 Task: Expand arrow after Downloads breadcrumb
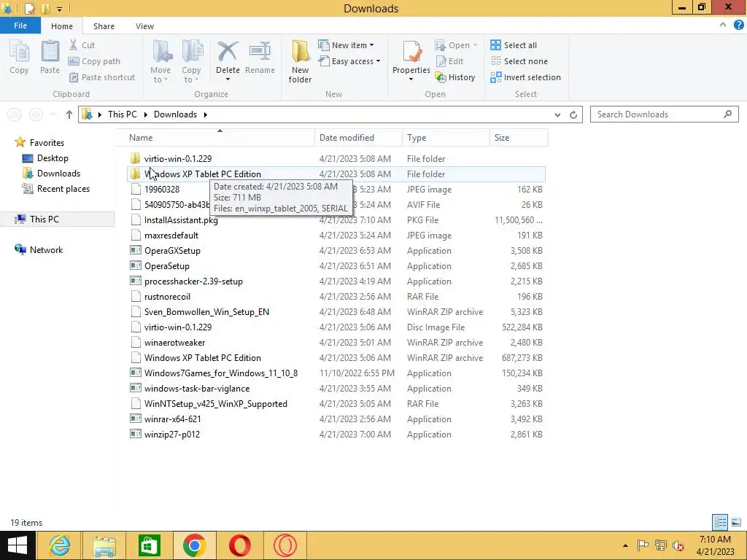205,114
